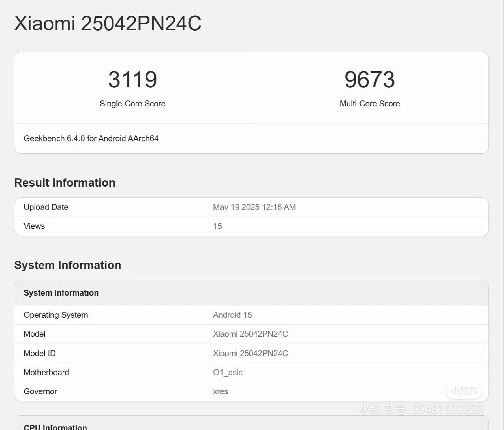Click the CPU Information table header
This screenshot has width=504, height=430.
(x=251, y=423)
